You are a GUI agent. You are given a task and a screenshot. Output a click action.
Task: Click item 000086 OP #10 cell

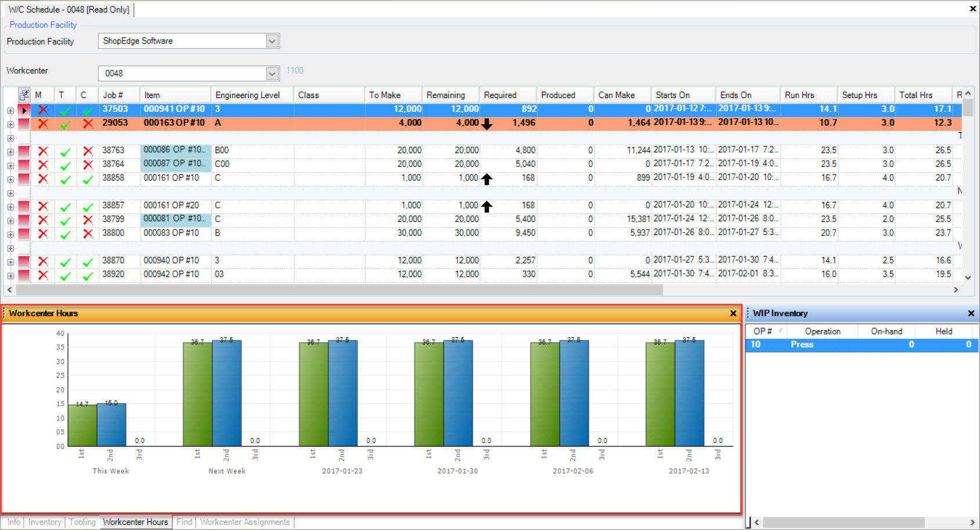[176, 150]
